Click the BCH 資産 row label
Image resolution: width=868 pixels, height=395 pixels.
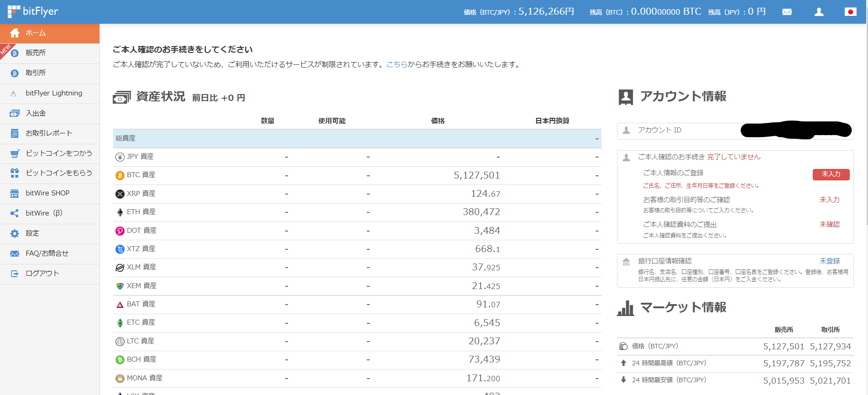click(141, 359)
